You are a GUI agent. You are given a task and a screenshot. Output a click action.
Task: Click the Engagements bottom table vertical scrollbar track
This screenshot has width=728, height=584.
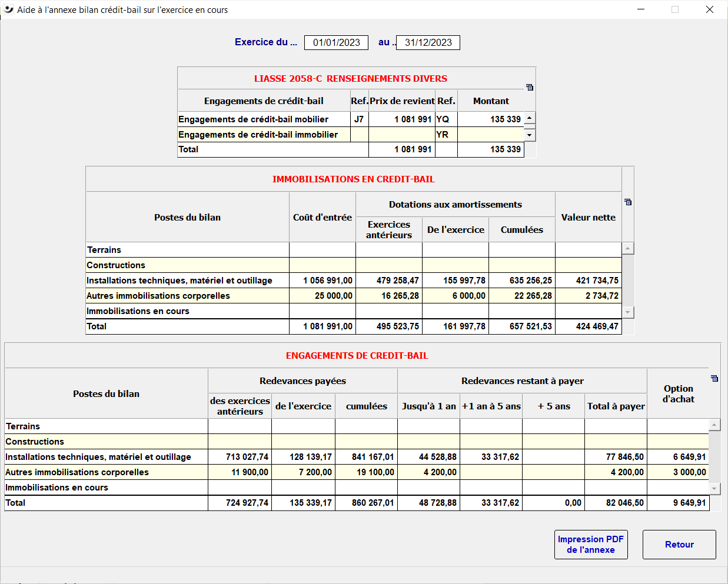(x=714, y=456)
